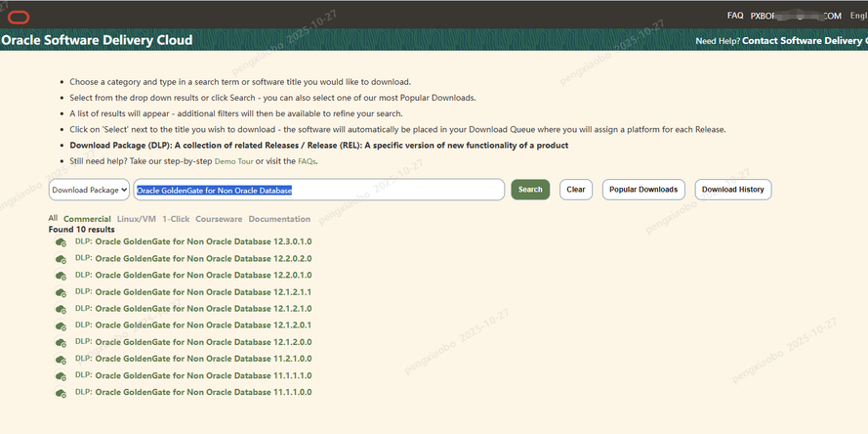The image size is (868, 434).
Task: Click download icon beside version 12.1.2.0.1
Action: click(x=61, y=325)
